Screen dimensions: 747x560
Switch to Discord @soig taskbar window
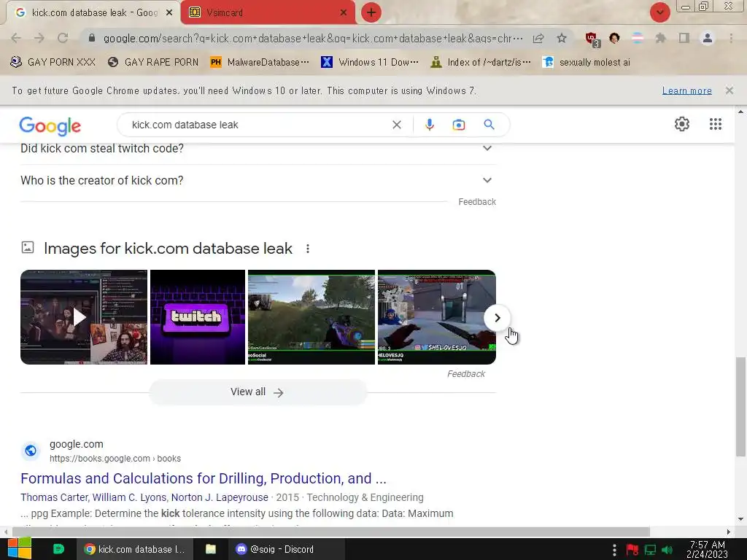click(286, 549)
